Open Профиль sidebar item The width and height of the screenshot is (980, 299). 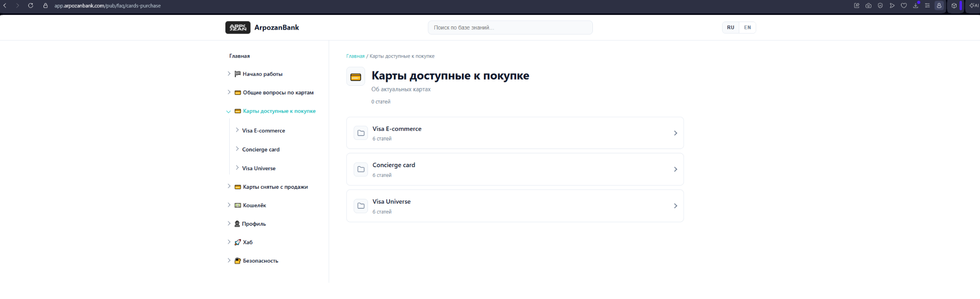(254, 224)
